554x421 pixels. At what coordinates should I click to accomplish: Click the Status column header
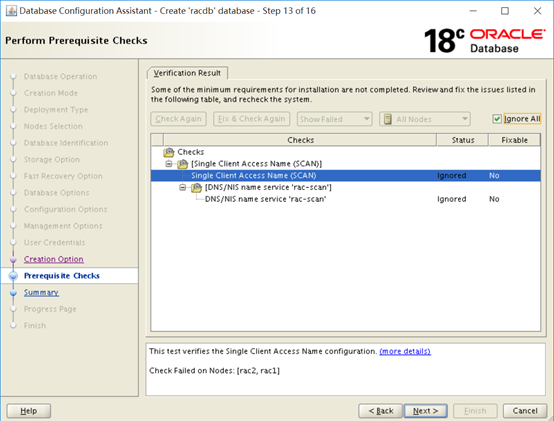click(x=463, y=140)
